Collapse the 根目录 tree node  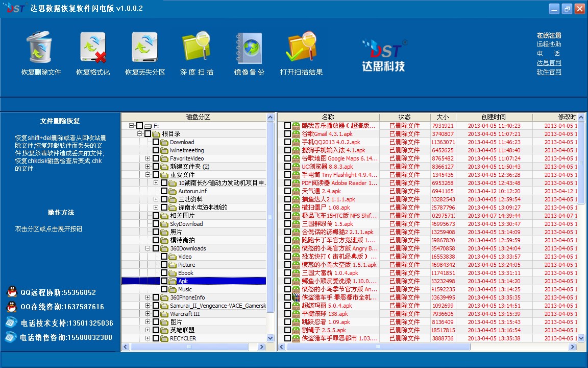click(139, 134)
